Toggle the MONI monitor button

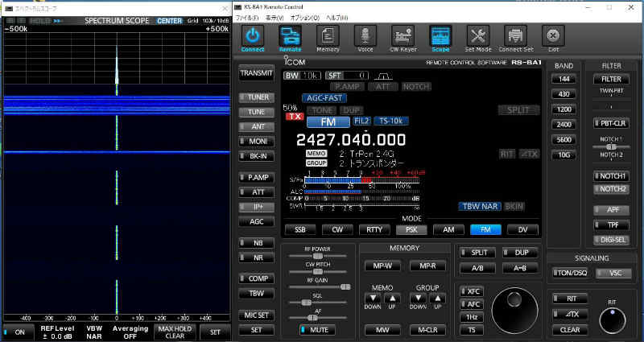click(x=256, y=142)
